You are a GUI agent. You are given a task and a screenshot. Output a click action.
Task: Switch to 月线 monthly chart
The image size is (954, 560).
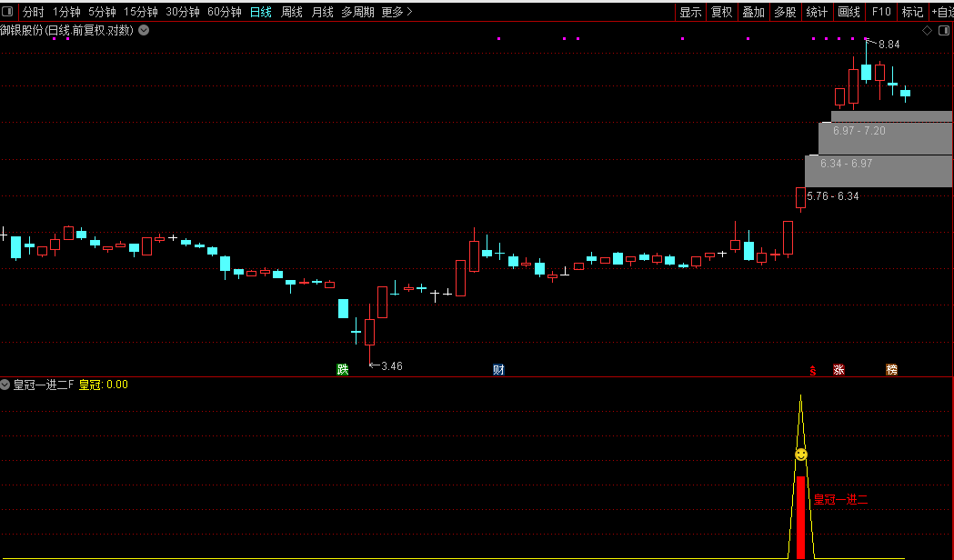pyautogui.click(x=323, y=12)
